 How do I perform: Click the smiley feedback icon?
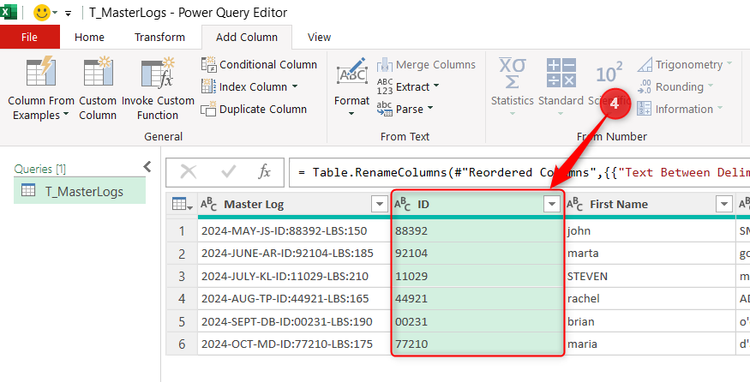click(42, 12)
